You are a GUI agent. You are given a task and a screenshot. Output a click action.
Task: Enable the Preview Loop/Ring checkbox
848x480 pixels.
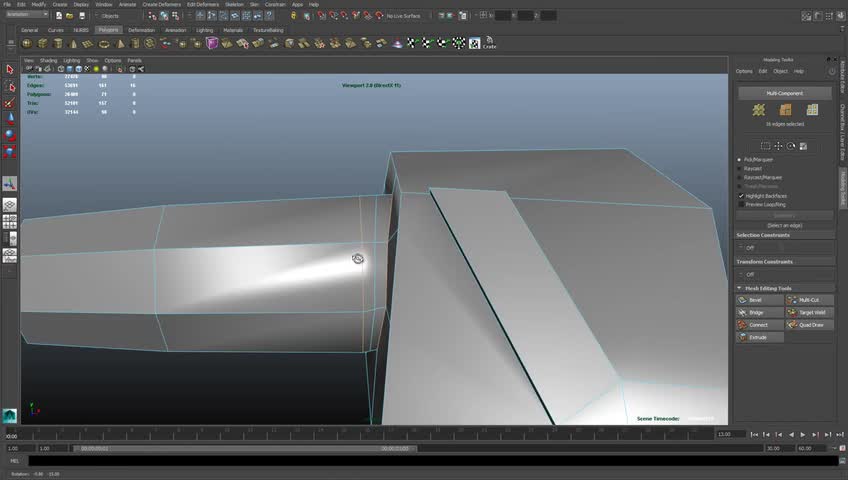click(741, 204)
